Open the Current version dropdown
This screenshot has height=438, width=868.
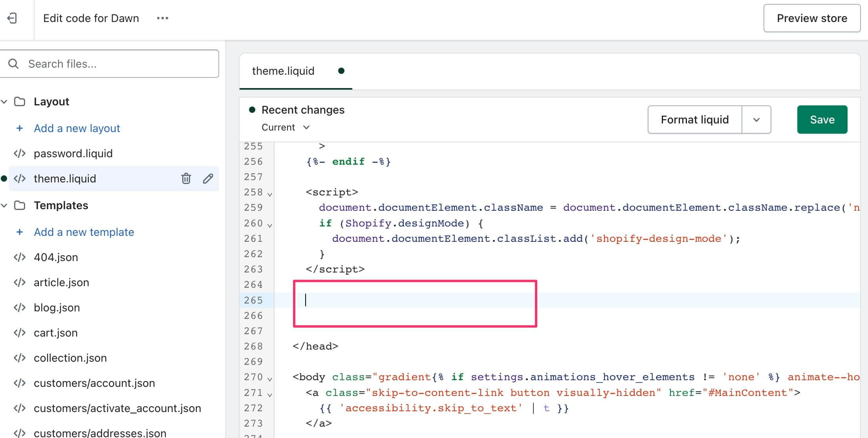[x=286, y=127]
